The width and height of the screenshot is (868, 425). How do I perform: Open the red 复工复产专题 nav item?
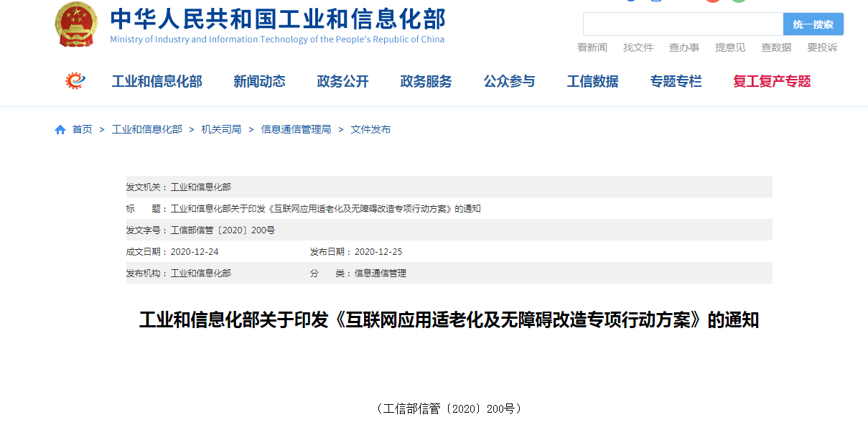772,82
